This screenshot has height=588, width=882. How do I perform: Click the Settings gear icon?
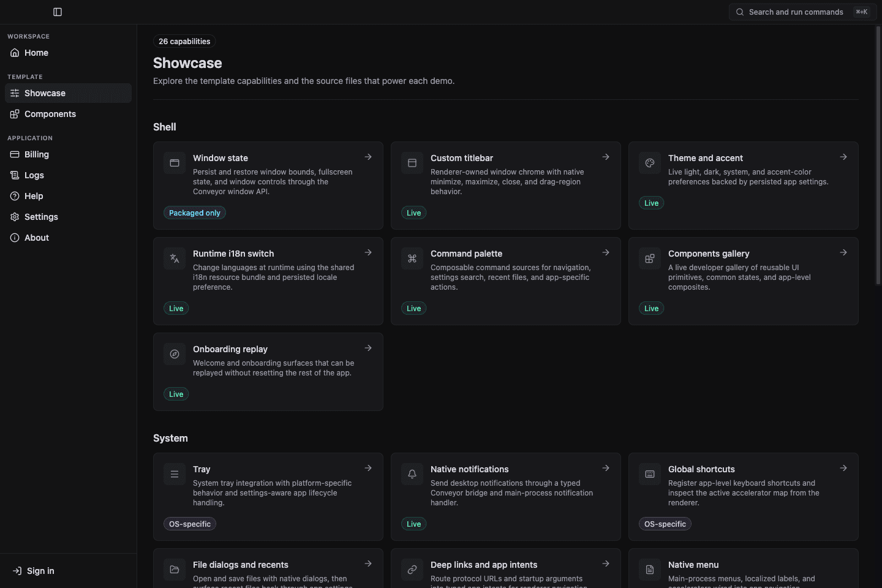pyautogui.click(x=15, y=217)
